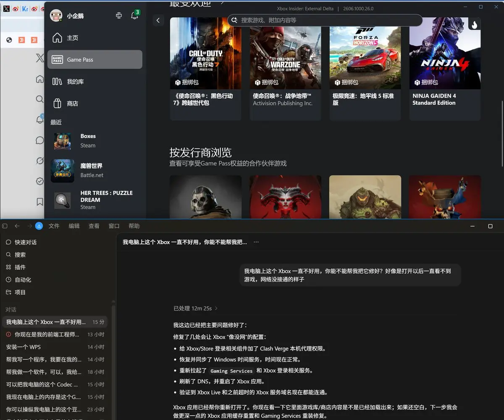Expand the 已处理 12m 25s details
The height and width of the screenshot is (420, 504).
(195, 308)
